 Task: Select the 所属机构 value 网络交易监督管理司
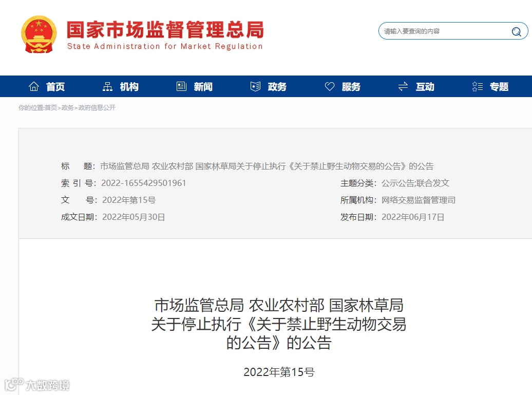[x=419, y=200]
